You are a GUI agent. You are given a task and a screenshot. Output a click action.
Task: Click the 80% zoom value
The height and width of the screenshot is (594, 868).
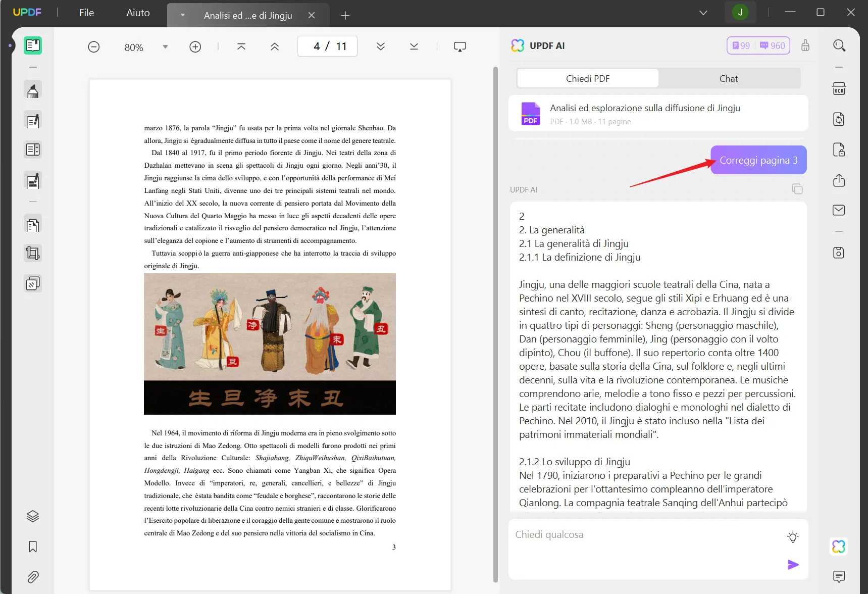tap(134, 47)
